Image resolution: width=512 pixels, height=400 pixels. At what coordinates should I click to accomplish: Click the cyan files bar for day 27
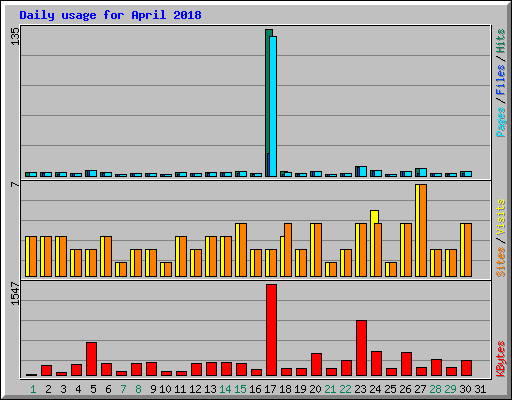[423, 172]
